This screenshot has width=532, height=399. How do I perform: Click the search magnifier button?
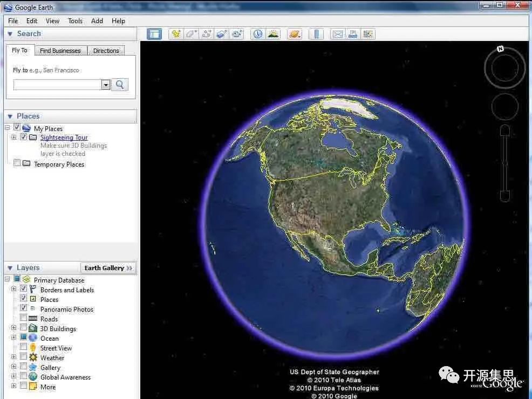point(120,85)
